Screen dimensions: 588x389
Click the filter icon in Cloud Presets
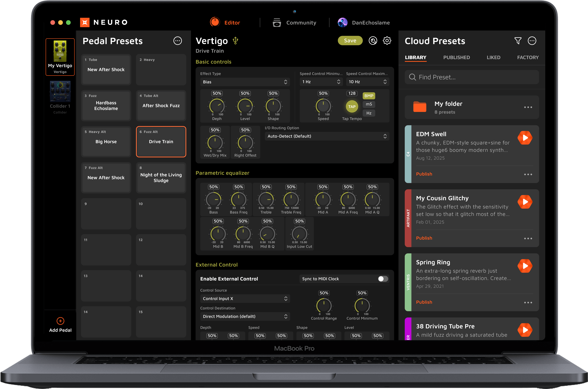[x=518, y=41]
